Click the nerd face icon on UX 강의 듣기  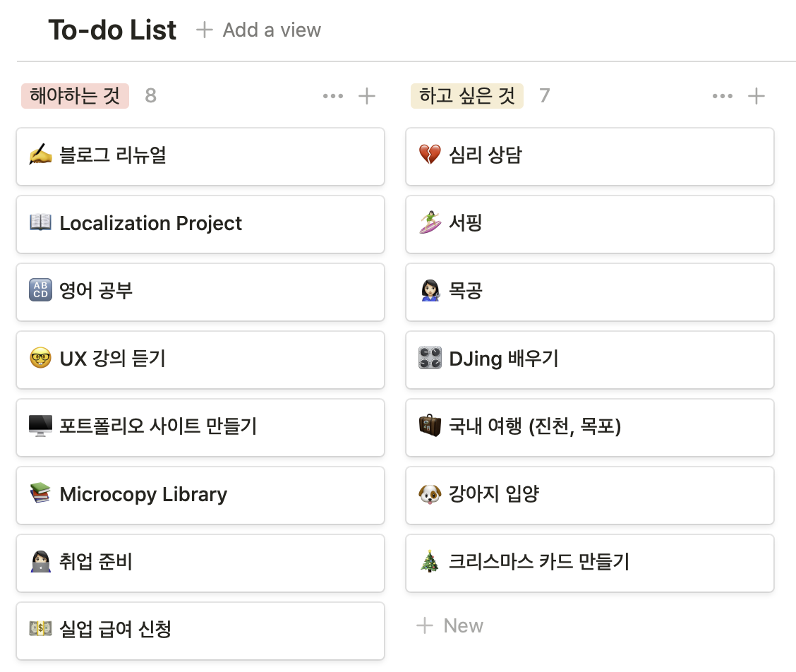pyautogui.click(x=41, y=358)
